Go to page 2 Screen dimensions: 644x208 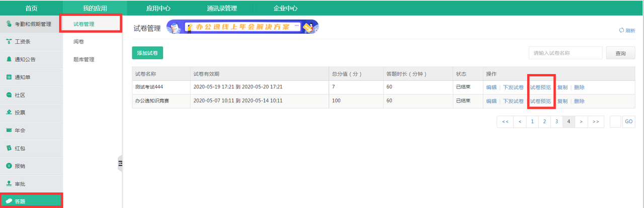(x=544, y=122)
